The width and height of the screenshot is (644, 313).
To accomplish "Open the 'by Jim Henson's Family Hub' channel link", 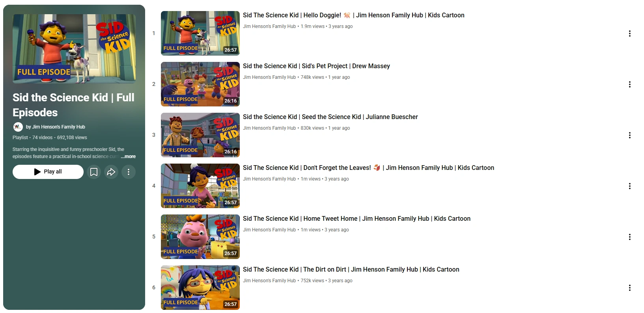I will tap(56, 127).
